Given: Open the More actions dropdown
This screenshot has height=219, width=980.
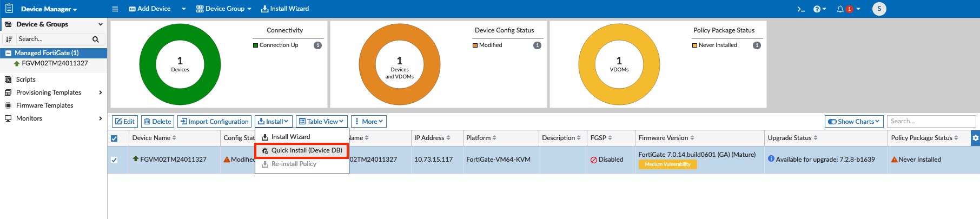Looking at the screenshot, I should 369,122.
